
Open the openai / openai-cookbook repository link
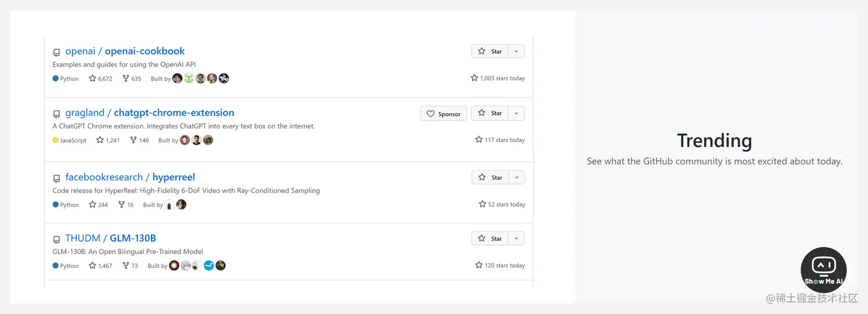point(125,51)
